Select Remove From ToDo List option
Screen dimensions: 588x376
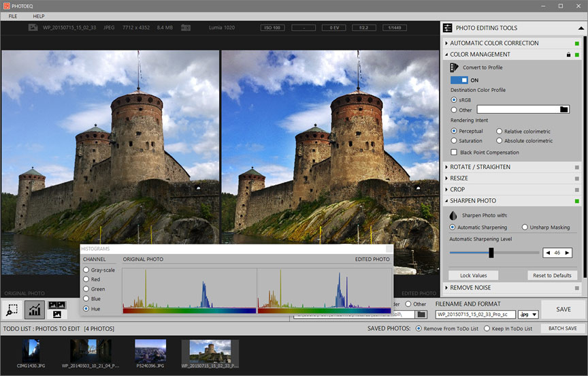coord(419,328)
